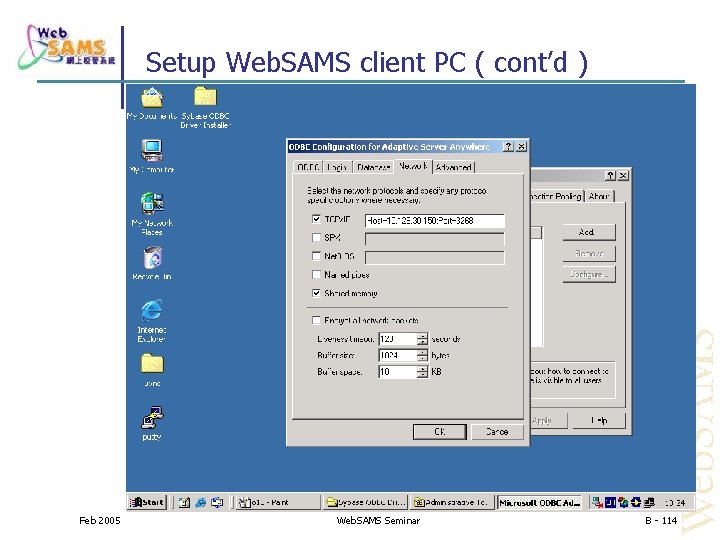Decrease Liveness timeout with the down arrow
This screenshot has height=540, width=720.
click(422, 342)
